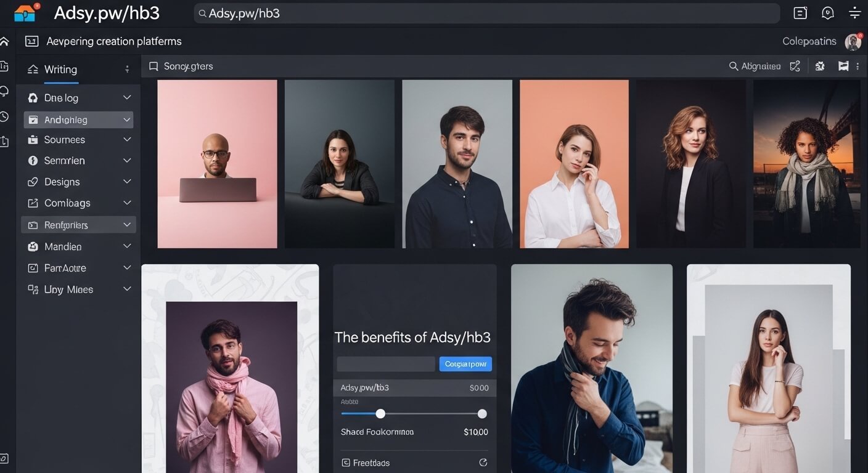Open the bald man with laptop thumbnail
This screenshot has height=473, width=868.
tap(217, 164)
